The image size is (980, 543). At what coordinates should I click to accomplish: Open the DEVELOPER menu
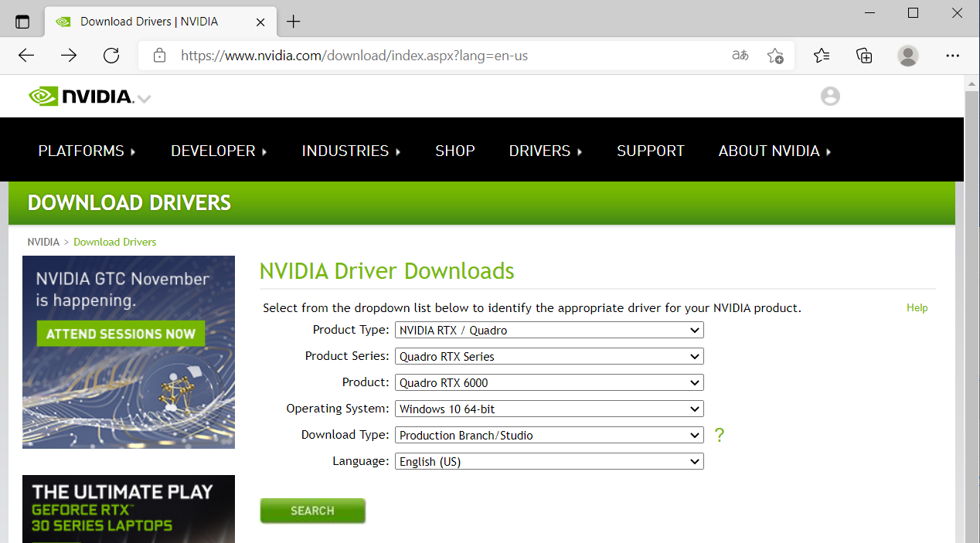point(219,151)
